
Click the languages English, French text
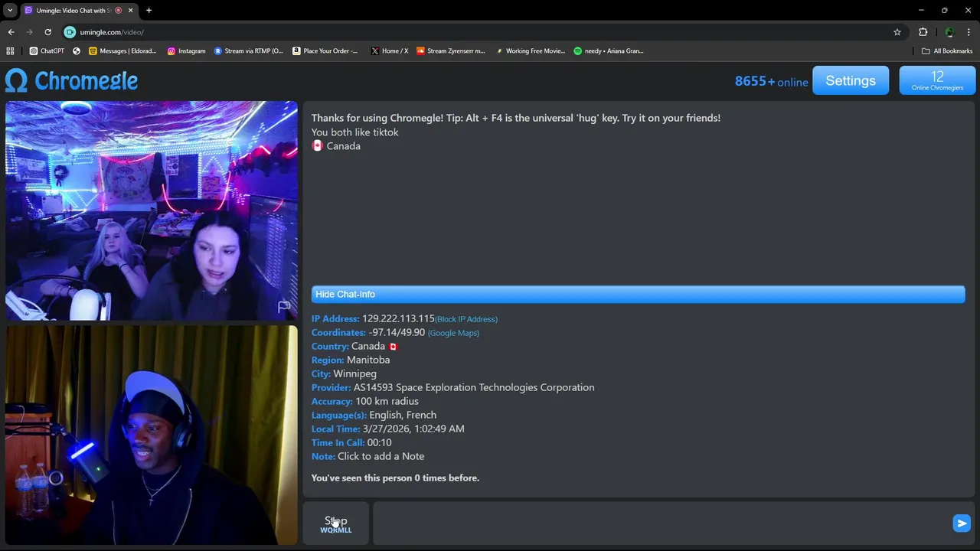403,415
